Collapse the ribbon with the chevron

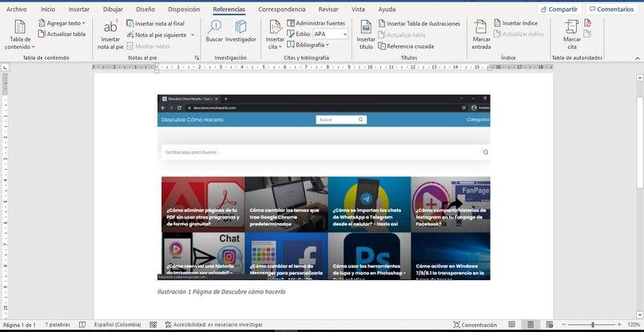coord(638,58)
